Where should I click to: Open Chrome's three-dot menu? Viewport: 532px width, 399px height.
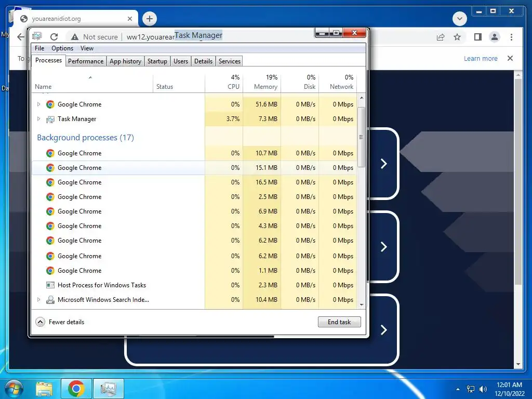[511, 37]
